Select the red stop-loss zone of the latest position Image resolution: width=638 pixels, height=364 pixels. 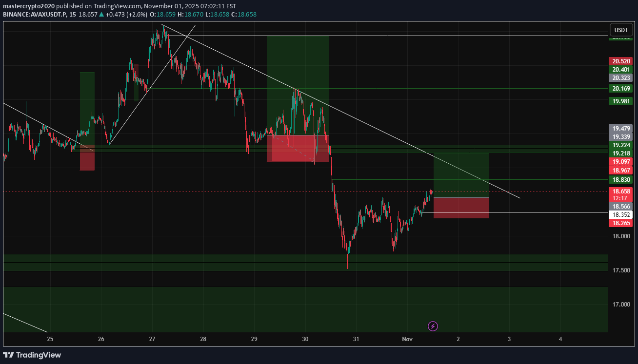pyautogui.click(x=461, y=208)
